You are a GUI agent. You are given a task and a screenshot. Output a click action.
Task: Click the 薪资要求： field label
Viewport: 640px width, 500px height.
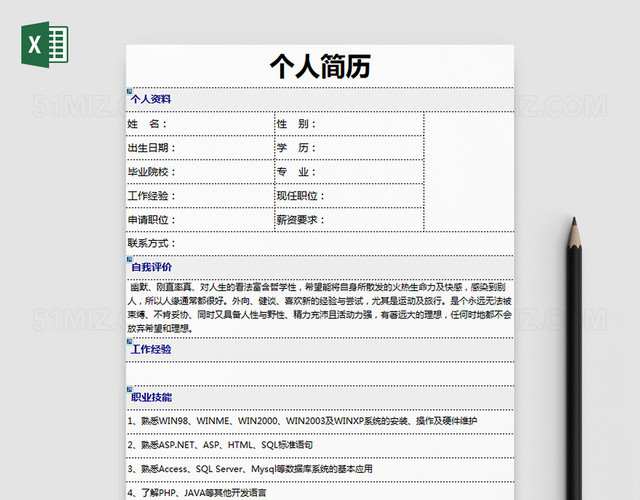tap(301, 220)
